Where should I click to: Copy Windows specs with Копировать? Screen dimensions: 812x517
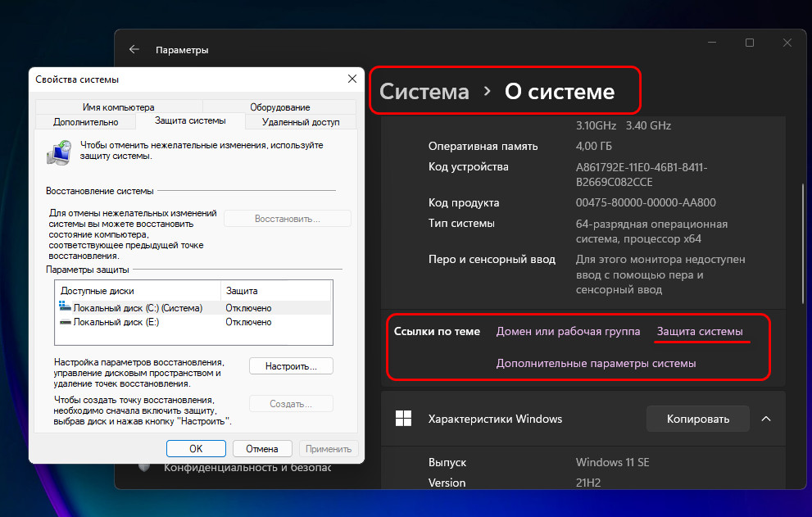coord(697,419)
